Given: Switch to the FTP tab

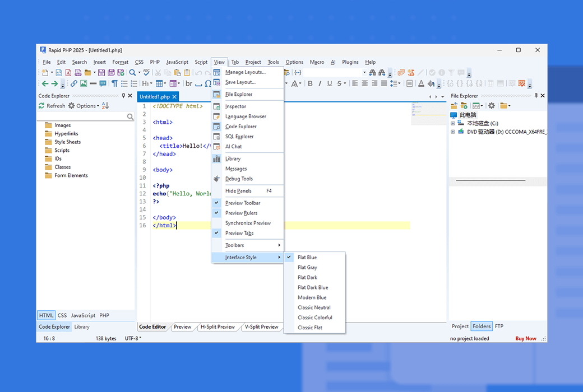Looking at the screenshot, I should (x=499, y=326).
